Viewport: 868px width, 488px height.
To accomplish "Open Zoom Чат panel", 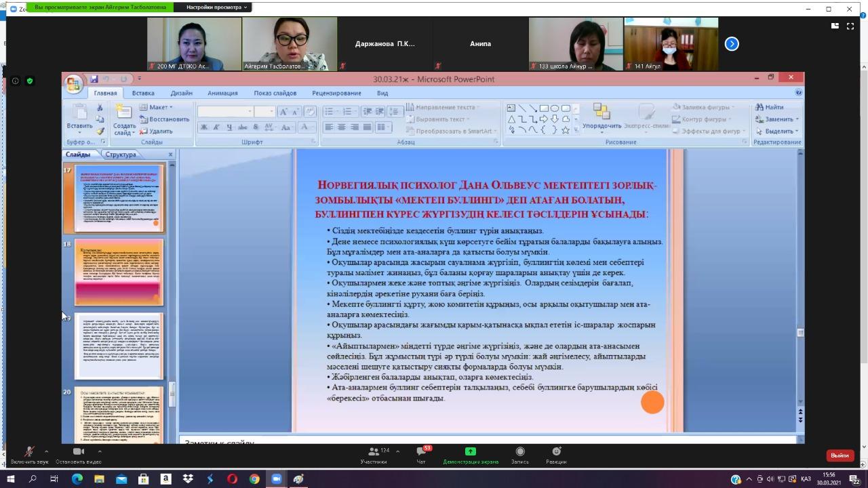I will point(422,454).
